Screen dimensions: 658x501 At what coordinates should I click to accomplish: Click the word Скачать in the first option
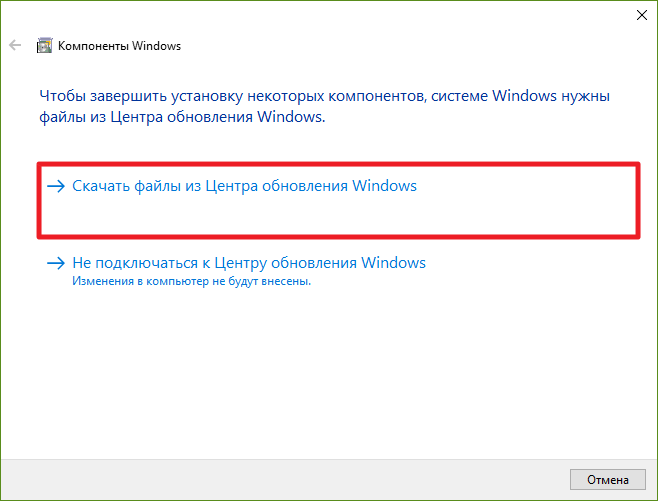pos(101,186)
